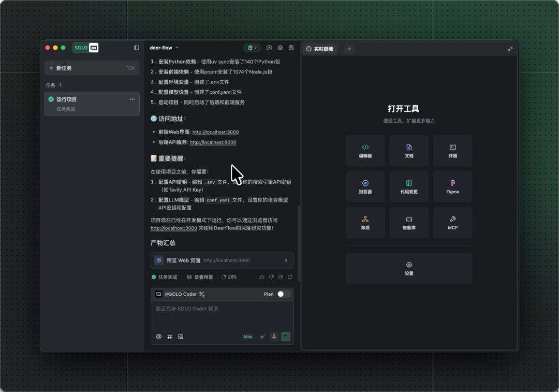Screen dimensions: 559x392
Task: Open the 终端 (Terminal) tool tile
Action: click(452, 151)
